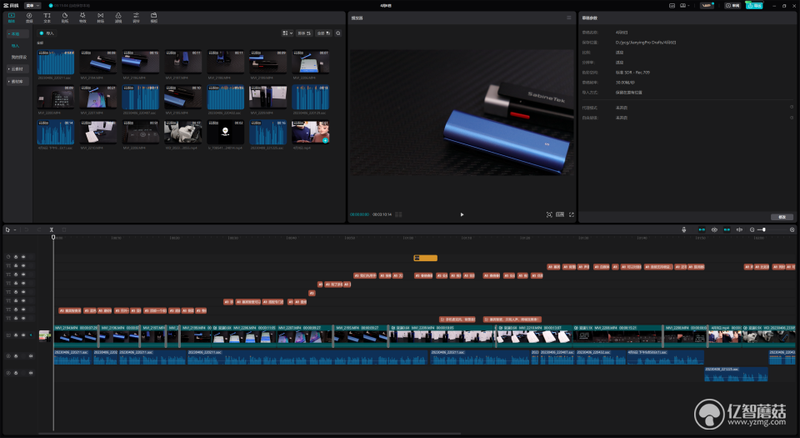Search the media bin with magnifier icon
This screenshot has height=438, width=800.
338,33
